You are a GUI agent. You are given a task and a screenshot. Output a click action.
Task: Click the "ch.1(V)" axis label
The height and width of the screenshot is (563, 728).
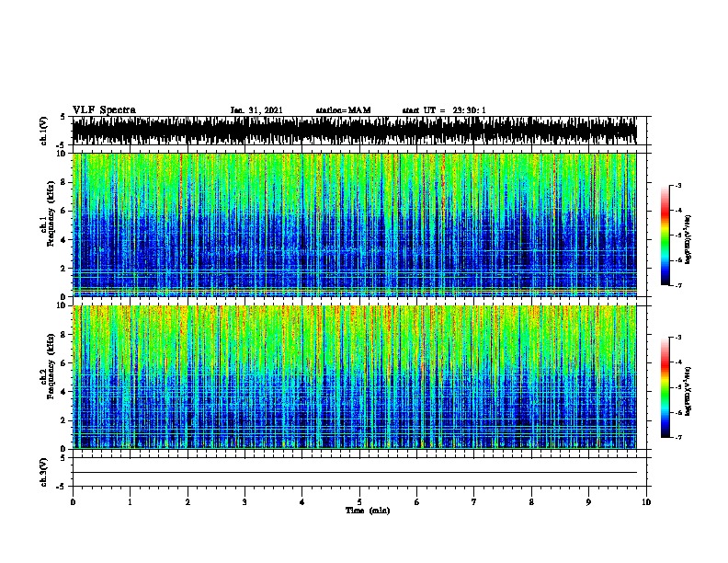(44, 131)
